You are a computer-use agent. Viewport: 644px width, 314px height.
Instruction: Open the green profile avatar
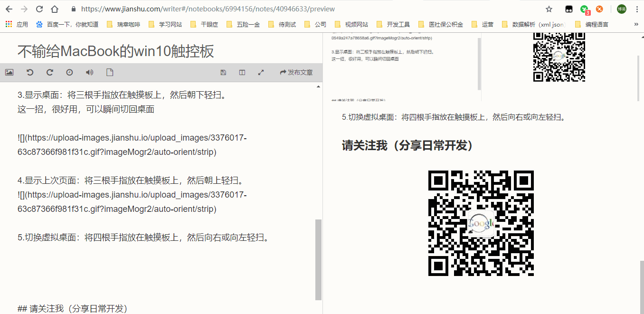621,9
